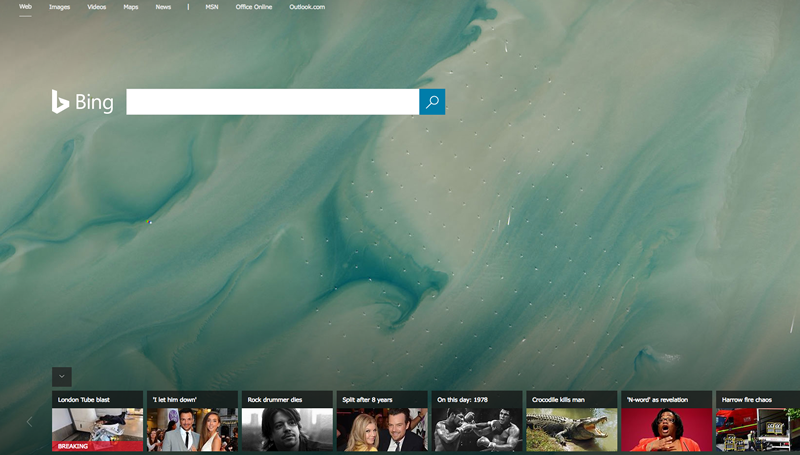View On this day: 1978 tile

pos(477,422)
